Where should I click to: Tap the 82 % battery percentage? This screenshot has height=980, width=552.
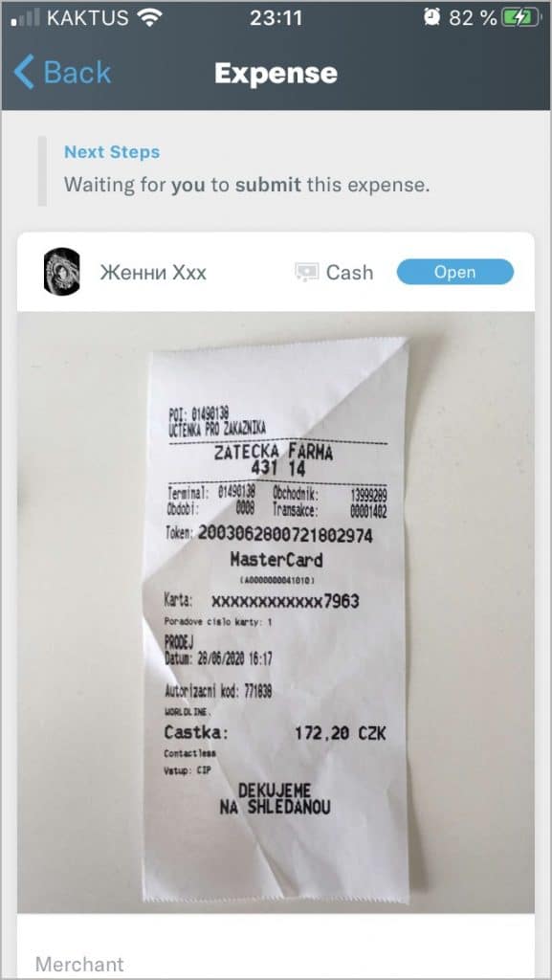tap(472, 18)
